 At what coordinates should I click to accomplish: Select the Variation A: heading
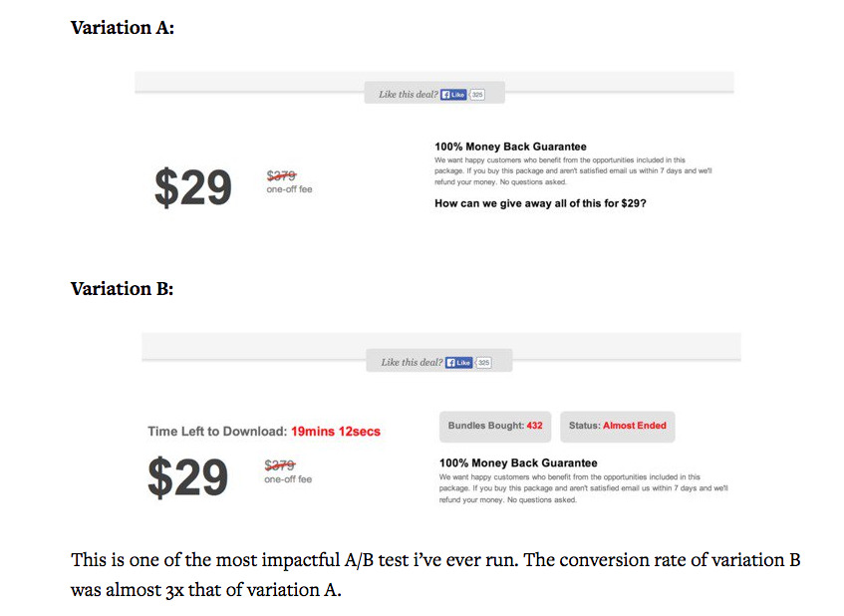pyautogui.click(x=122, y=28)
